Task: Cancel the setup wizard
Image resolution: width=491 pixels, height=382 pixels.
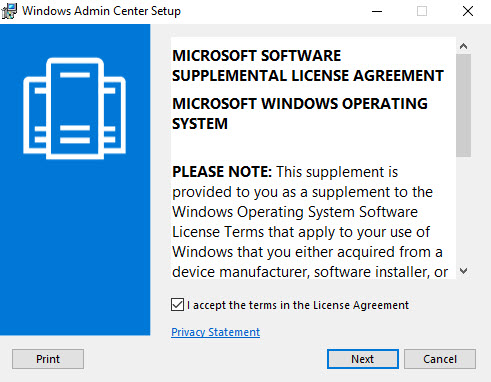Action: click(x=440, y=359)
